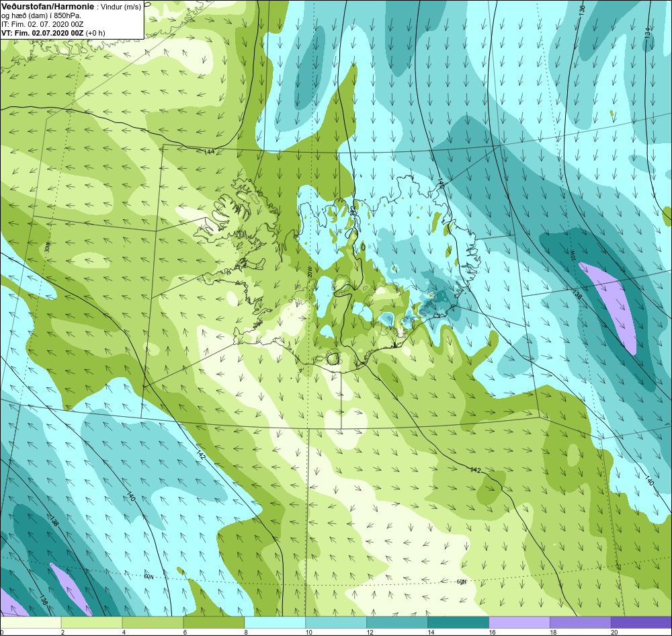Click the "144" height contour label
The height and width of the screenshot is (636, 672).
[x=209, y=152]
